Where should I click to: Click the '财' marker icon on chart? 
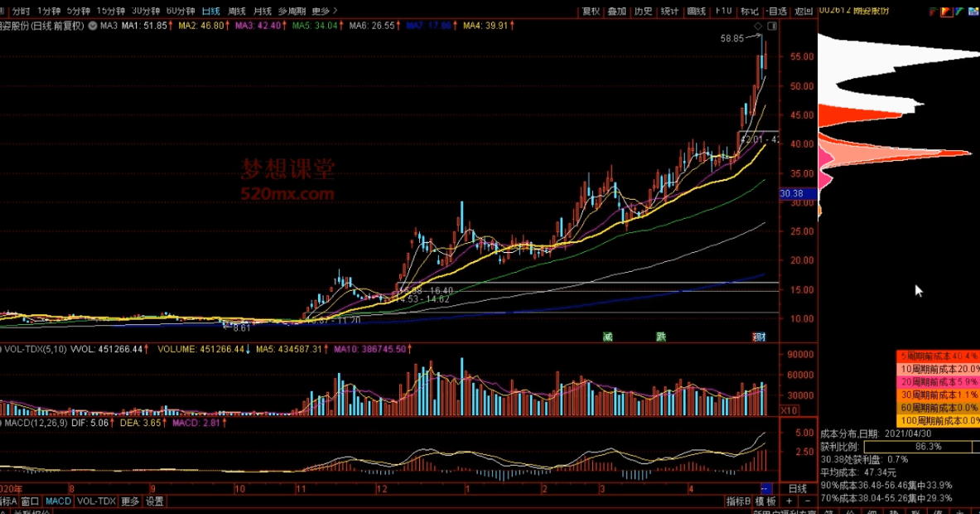click(x=759, y=337)
